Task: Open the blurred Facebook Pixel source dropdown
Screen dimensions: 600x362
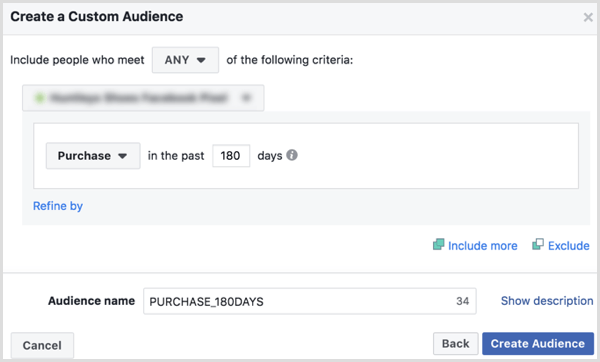Action: tap(143, 98)
